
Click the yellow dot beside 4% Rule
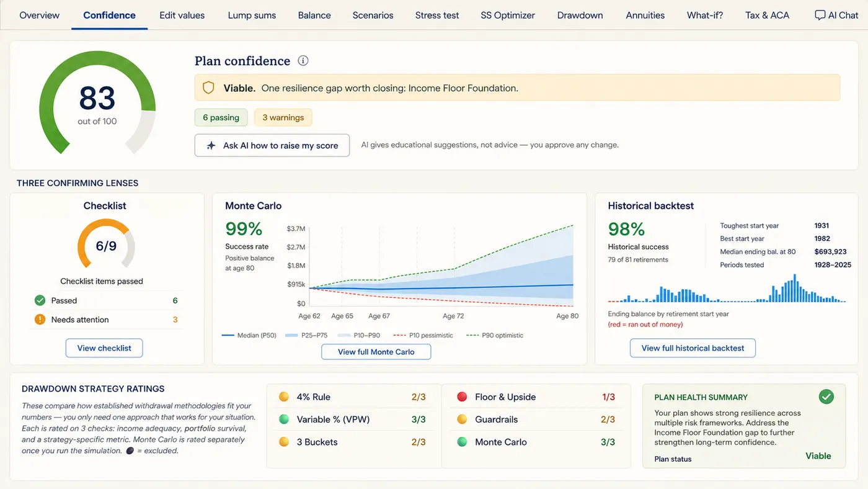point(284,397)
